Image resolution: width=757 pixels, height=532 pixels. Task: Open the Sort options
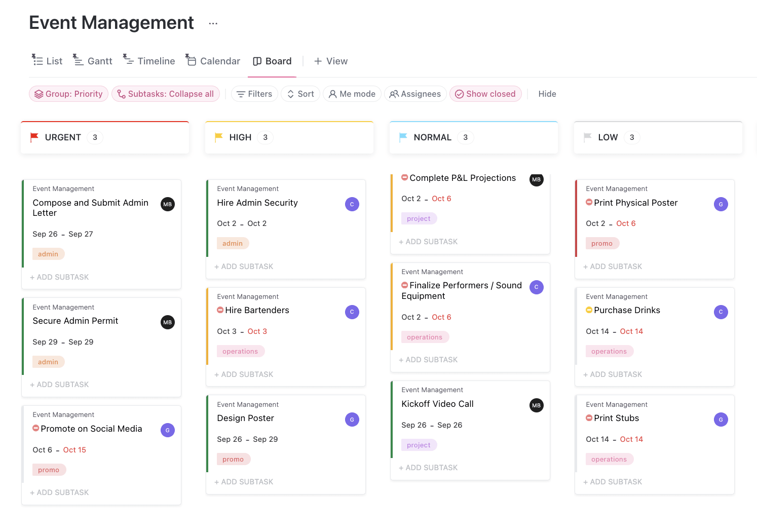click(300, 94)
